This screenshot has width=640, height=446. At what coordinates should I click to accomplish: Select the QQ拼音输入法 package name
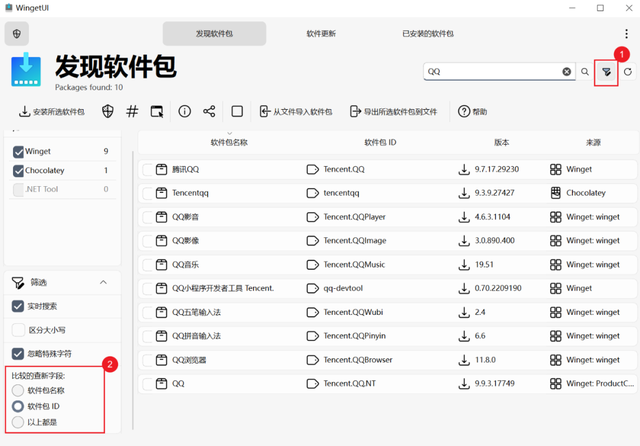pos(196,336)
